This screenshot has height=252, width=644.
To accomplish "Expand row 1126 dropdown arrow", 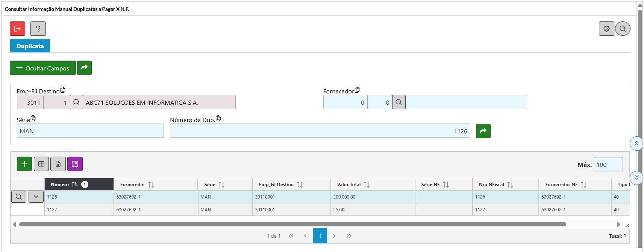I will (36, 197).
